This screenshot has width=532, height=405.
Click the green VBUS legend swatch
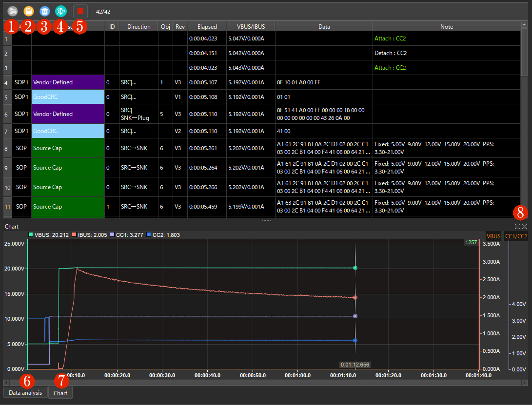pyautogui.click(x=31, y=235)
